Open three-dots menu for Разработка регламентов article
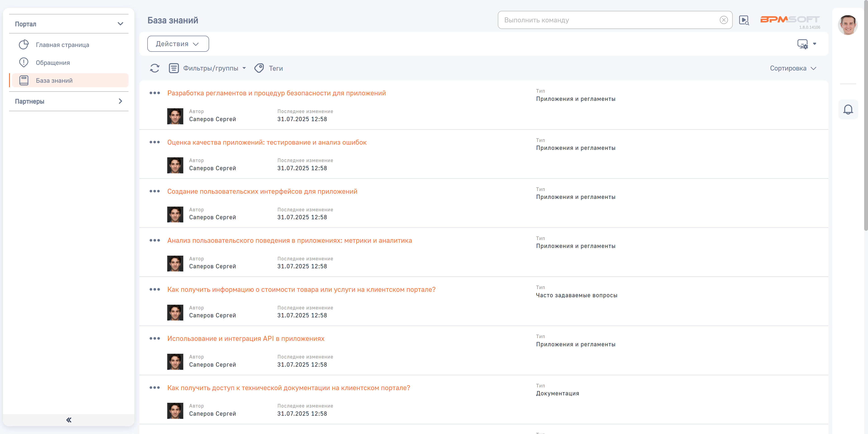The image size is (868, 434). 155,93
